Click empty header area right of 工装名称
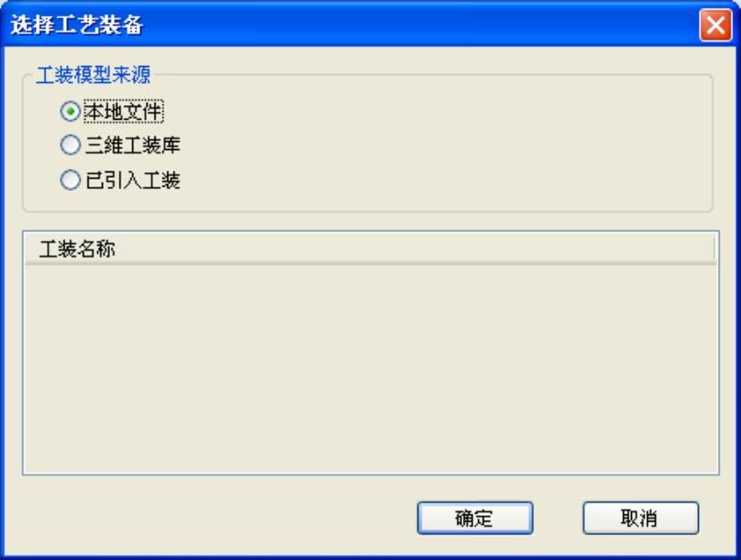The width and height of the screenshot is (741, 560). click(x=416, y=248)
